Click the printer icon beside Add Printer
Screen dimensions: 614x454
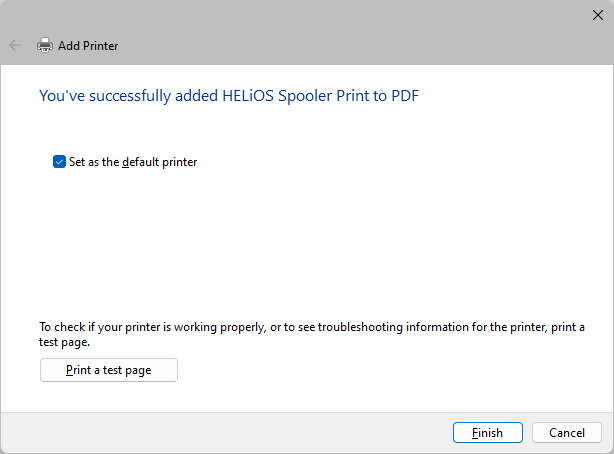pyautogui.click(x=45, y=45)
